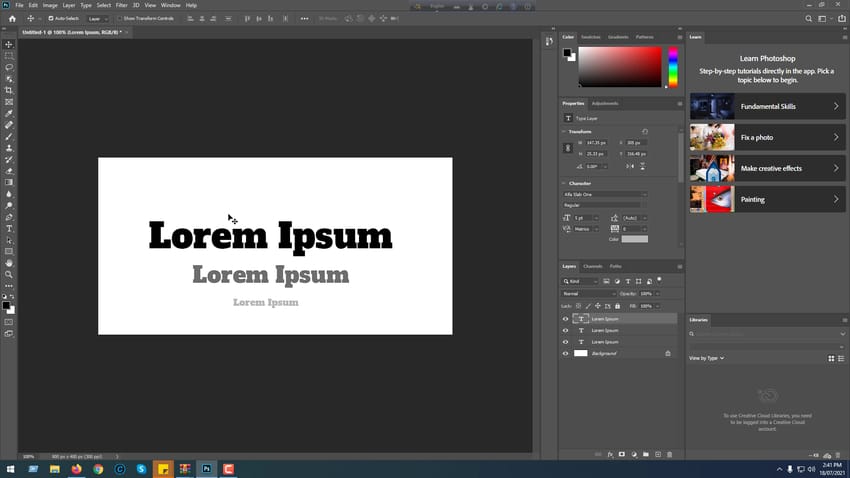
Task: Click the text Color swatch in Character
Action: coord(634,239)
